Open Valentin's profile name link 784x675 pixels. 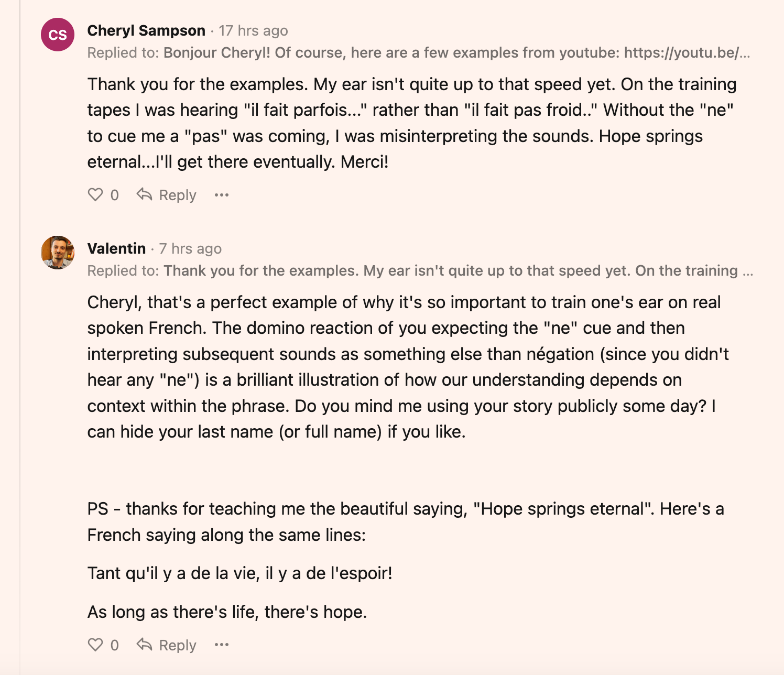click(x=116, y=248)
